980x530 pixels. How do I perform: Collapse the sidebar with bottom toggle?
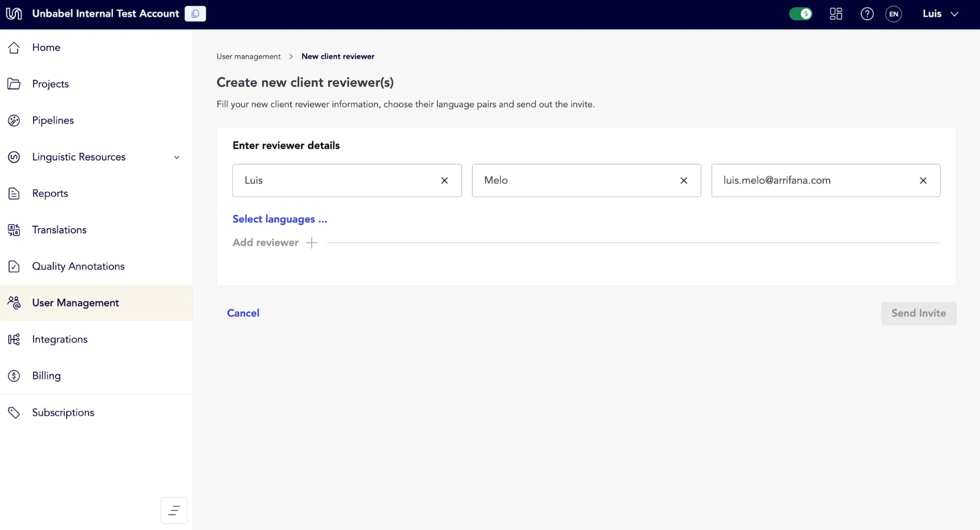tap(174, 510)
